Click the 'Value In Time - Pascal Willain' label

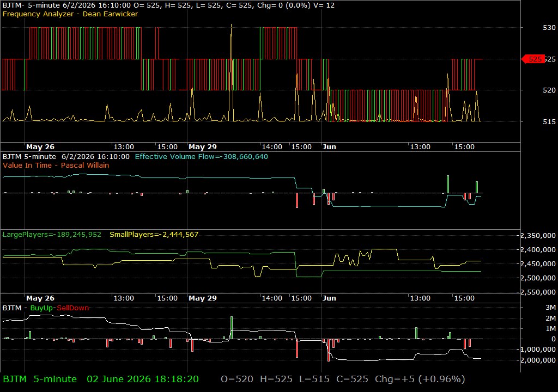pyautogui.click(x=56, y=165)
